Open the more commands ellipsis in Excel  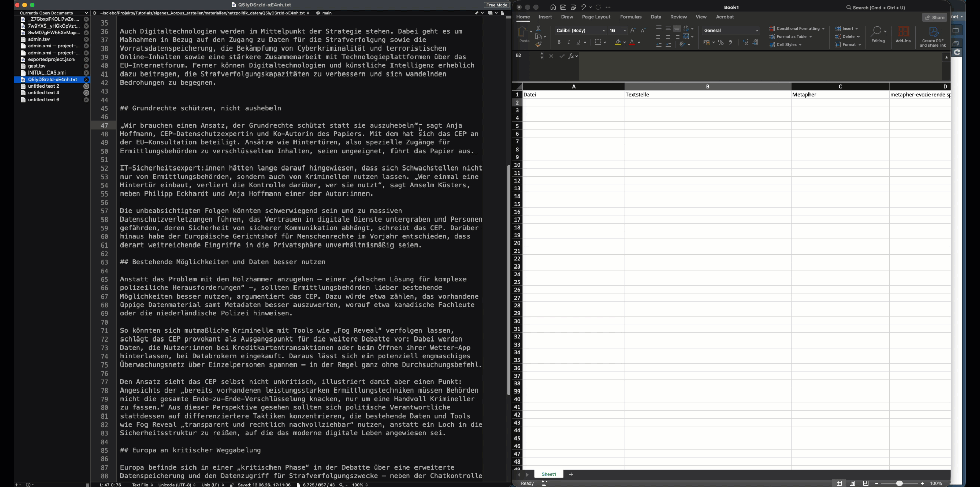pyautogui.click(x=608, y=7)
